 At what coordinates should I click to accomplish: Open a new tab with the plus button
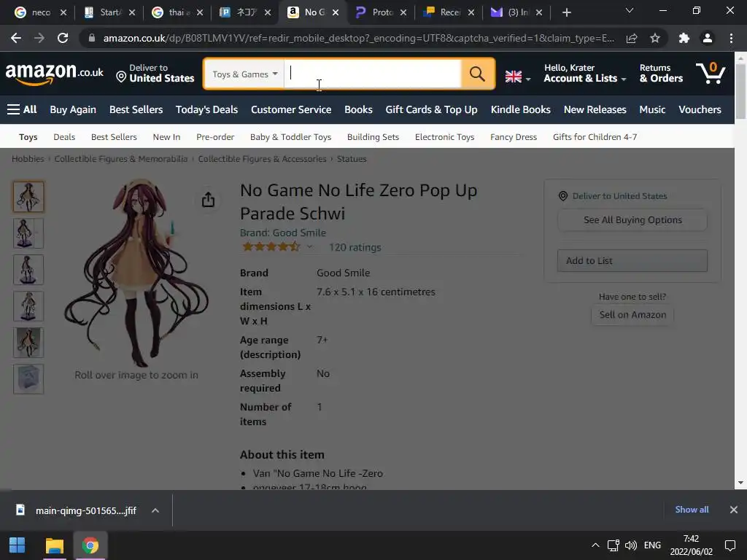566,12
